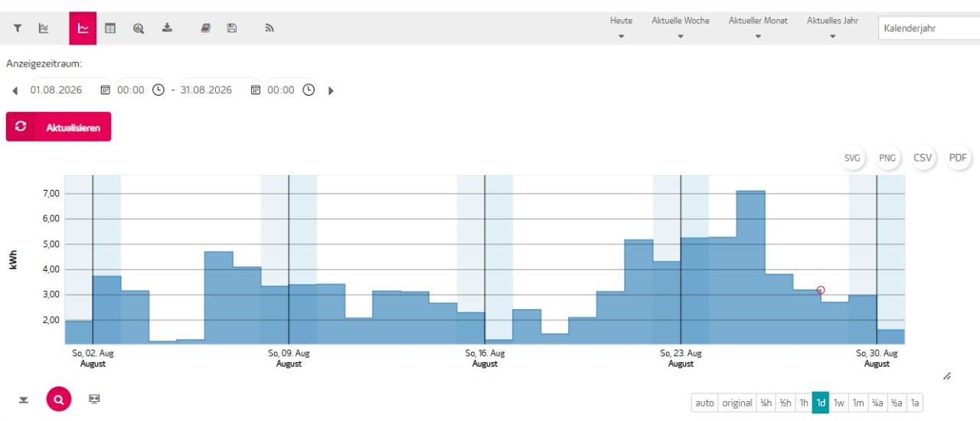Click the Anzeigezeitraum label
This screenshot has width=980, height=421.
[x=44, y=64]
